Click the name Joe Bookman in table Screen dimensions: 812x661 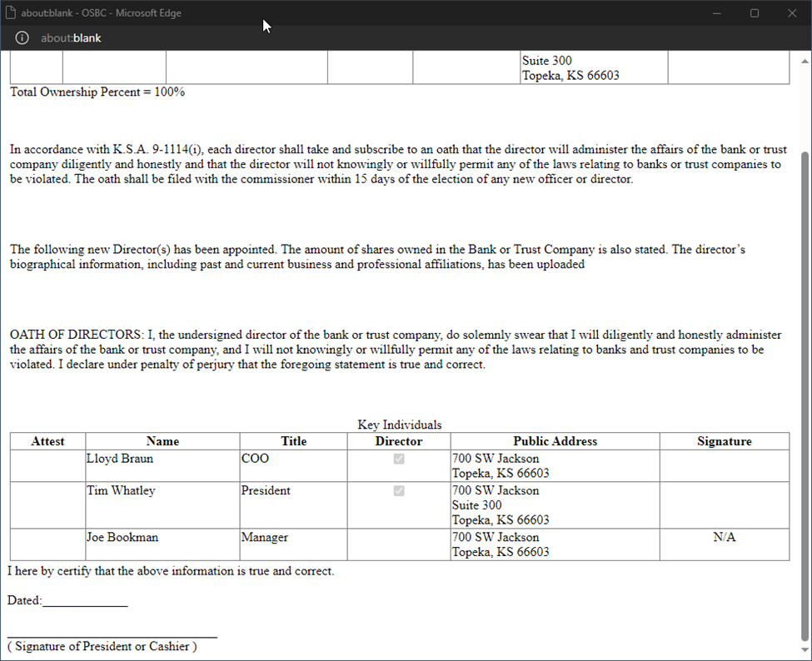pyautogui.click(x=122, y=538)
